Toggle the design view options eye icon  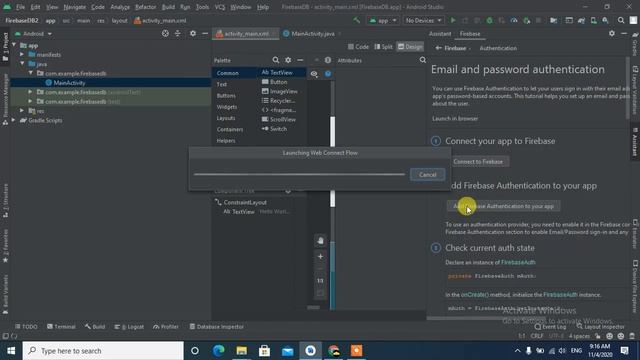coord(314,74)
